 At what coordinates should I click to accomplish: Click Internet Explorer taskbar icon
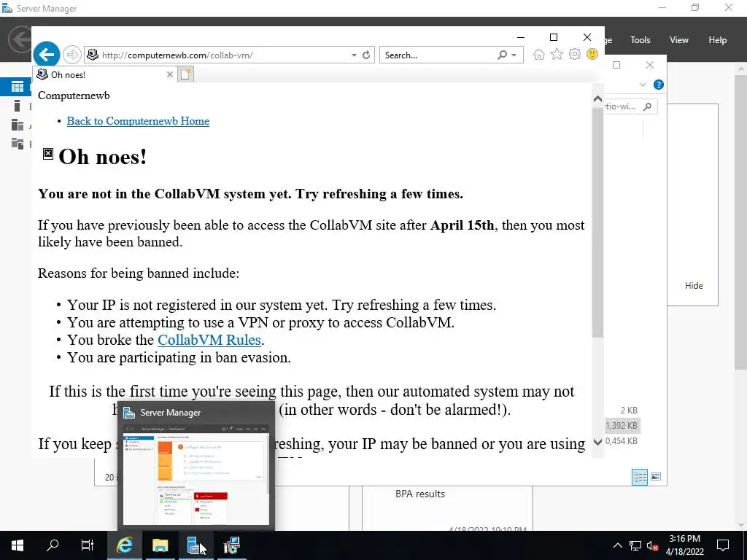[124, 545]
